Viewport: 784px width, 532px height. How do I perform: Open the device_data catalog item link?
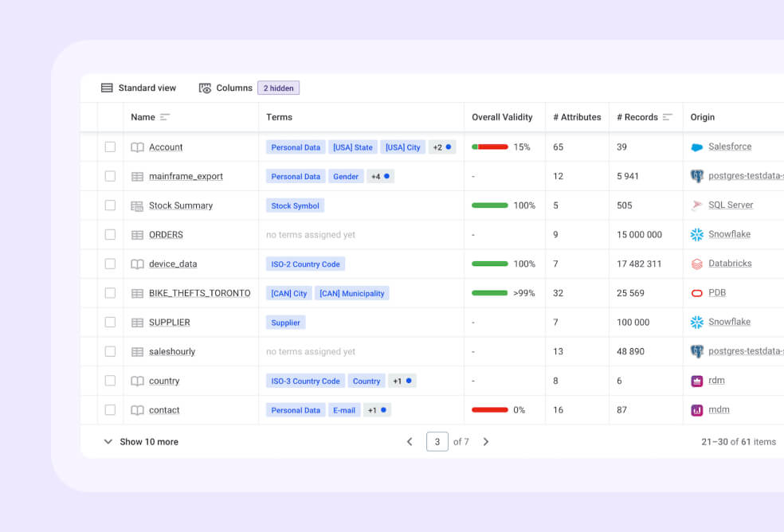173,264
